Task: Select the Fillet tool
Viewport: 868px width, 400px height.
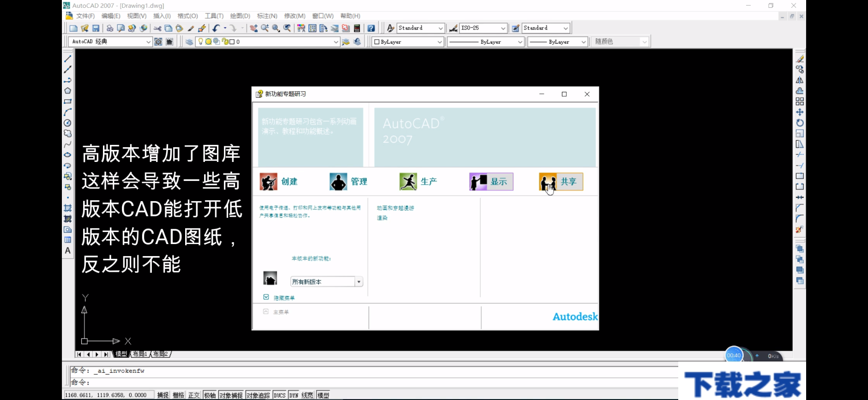Action: [800, 219]
